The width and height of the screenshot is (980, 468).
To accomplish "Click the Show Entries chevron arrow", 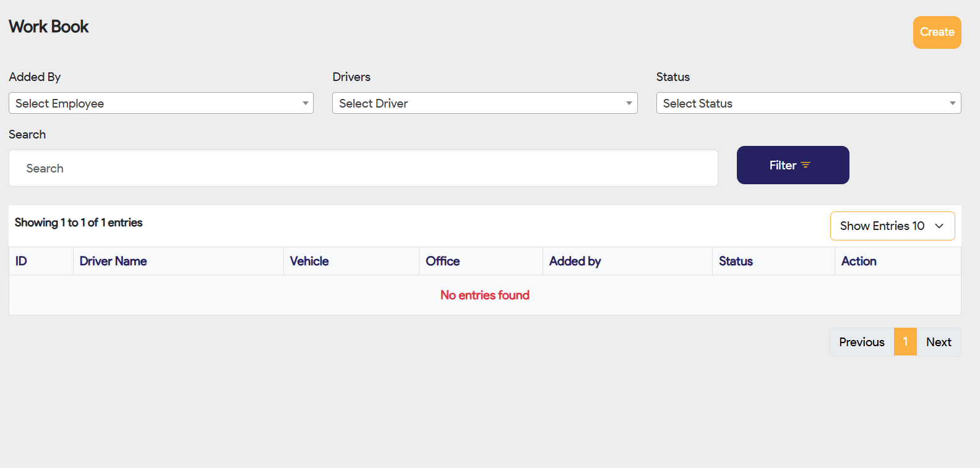I will 939,226.
